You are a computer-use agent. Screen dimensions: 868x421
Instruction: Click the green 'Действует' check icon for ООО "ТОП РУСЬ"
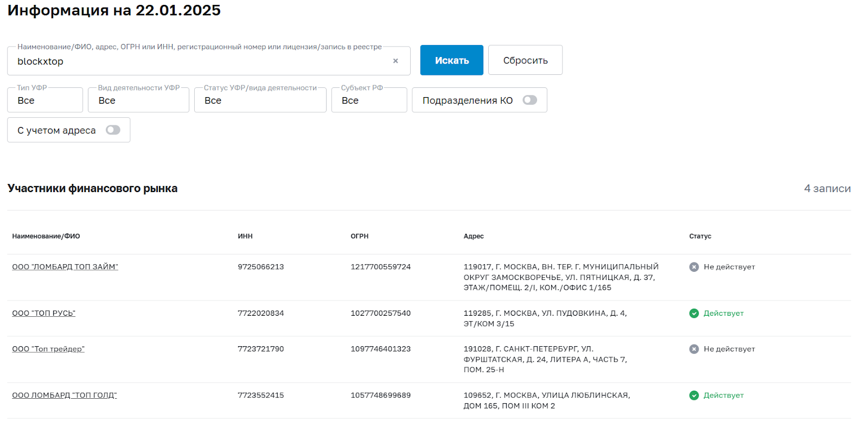click(694, 313)
